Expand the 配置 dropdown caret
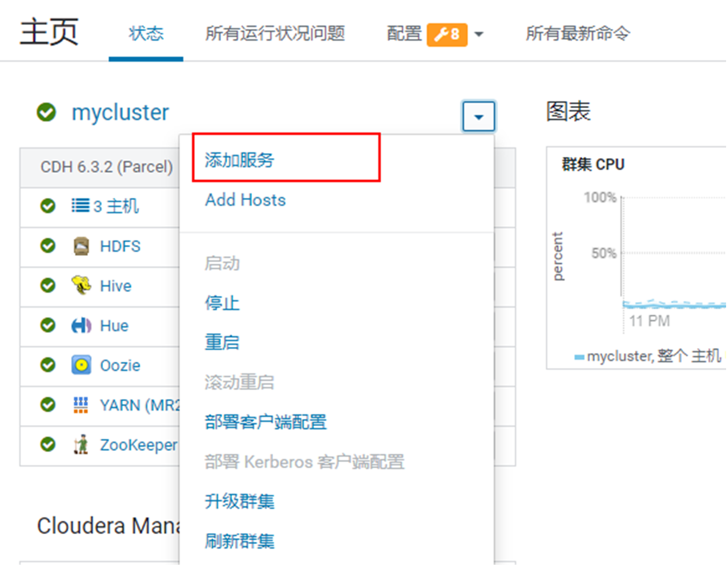Viewport: 728px width, 578px height. (x=479, y=34)
